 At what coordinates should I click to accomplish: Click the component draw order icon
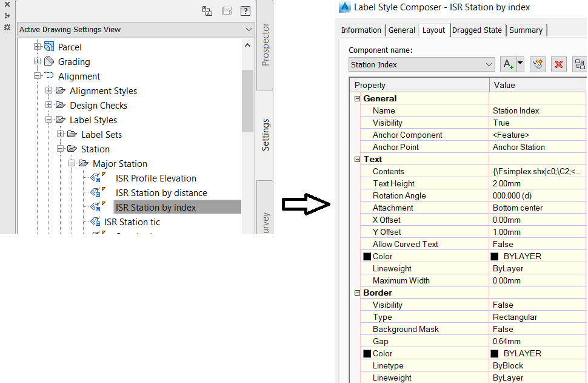(580, 64)
